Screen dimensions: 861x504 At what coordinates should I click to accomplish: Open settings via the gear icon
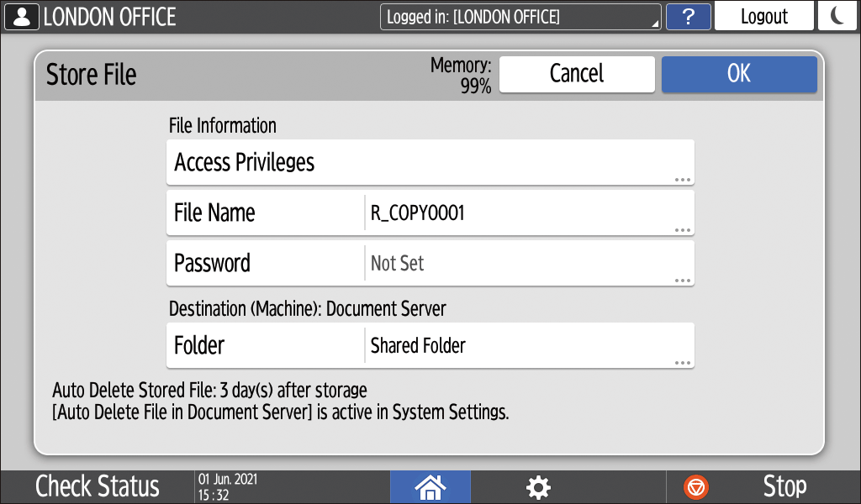click(x=538, y=486)
